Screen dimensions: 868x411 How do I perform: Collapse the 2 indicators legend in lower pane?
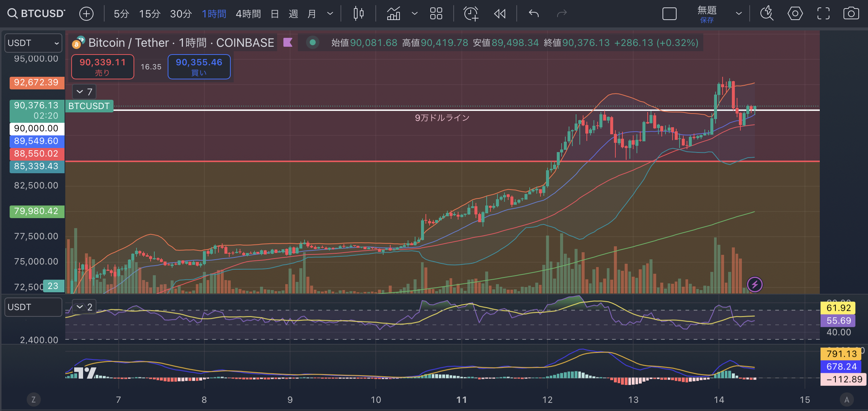coord(84,307)
